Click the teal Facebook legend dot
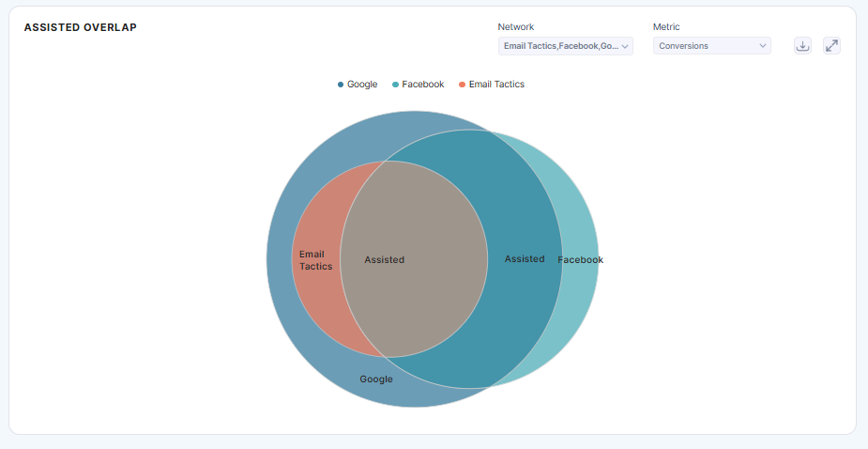The width and height of the screenshot is (868, 449). click(x=396, y=85)
